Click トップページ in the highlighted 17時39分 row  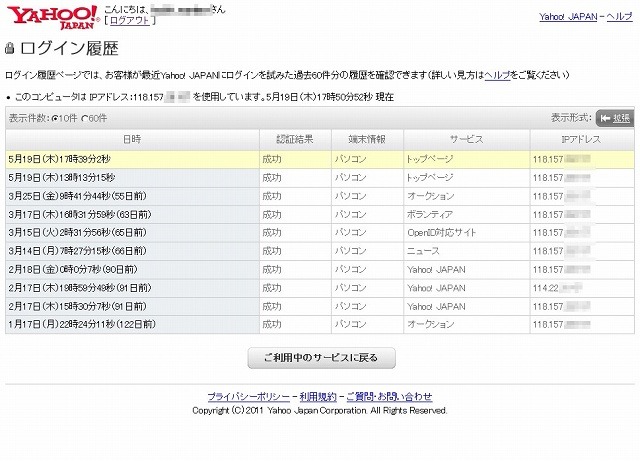pyautogui.click(x=430, y=159)
